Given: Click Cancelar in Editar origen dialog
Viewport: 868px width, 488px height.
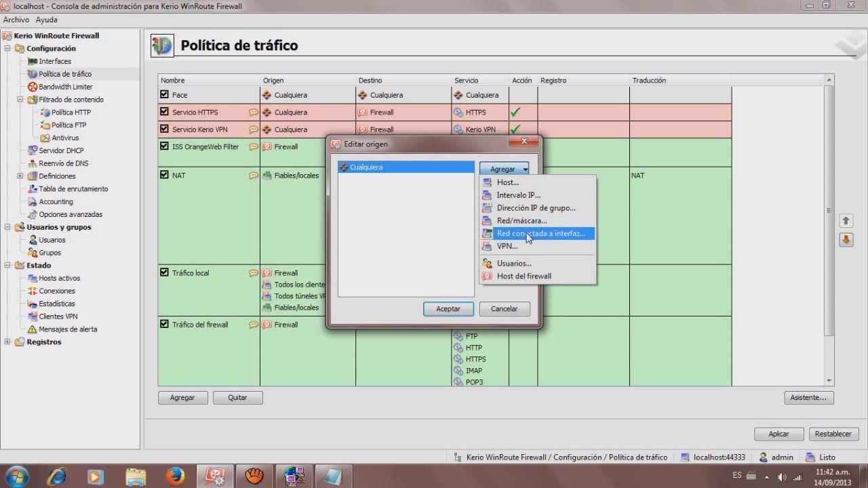Looking at the screenshot, I should pos(504,309).
